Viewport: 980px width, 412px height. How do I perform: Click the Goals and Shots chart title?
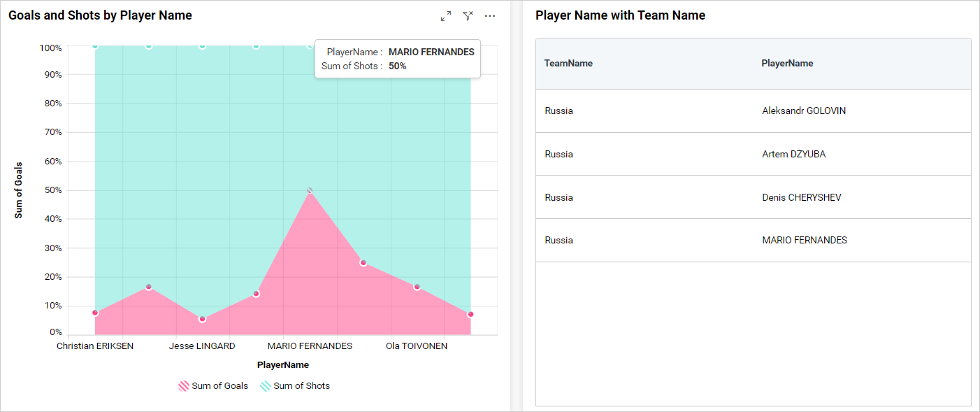[x=100, y=15]
